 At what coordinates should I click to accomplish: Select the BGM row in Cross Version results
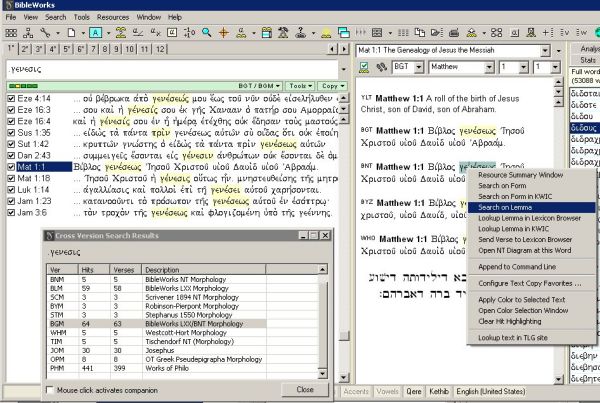(157, 324)
